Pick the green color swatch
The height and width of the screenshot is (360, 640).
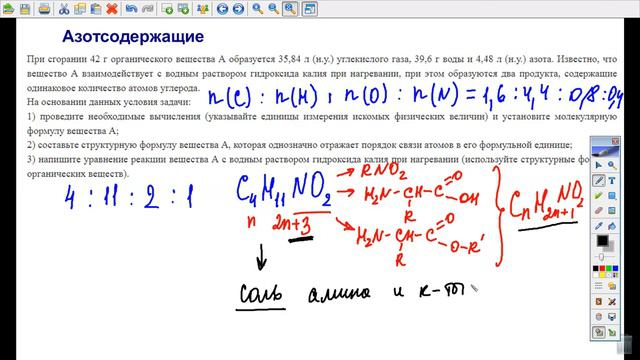[609, 268]
